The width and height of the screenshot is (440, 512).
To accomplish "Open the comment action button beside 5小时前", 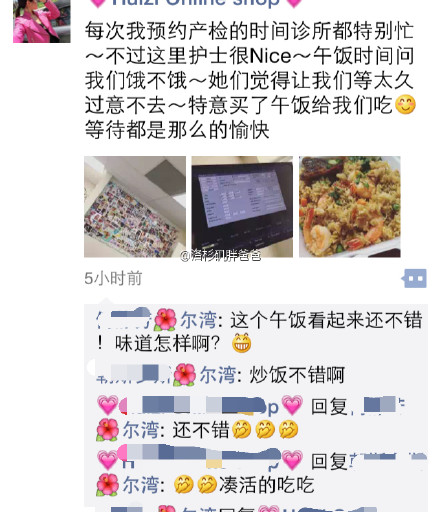I will click(414, 278).
